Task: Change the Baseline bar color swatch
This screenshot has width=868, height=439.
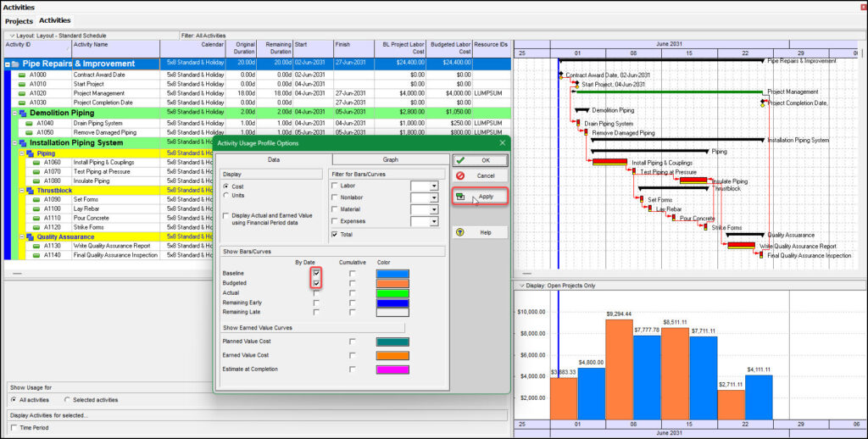Action: pos(392,274)
